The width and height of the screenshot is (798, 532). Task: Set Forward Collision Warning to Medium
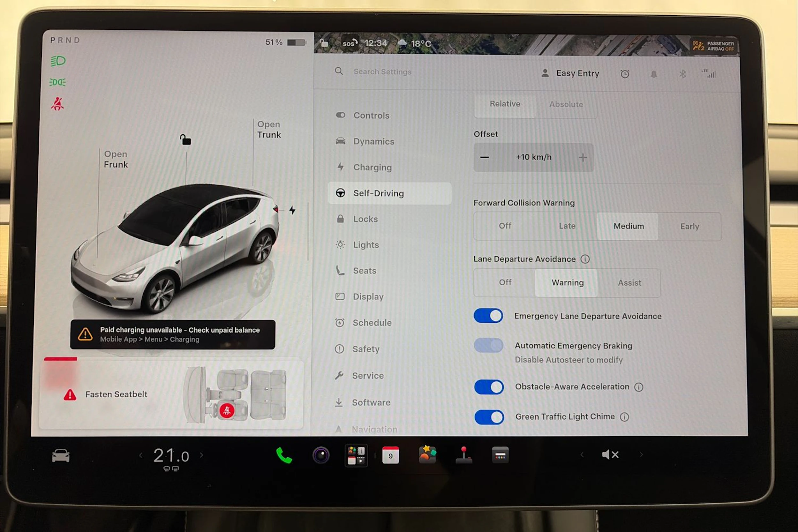628,226
